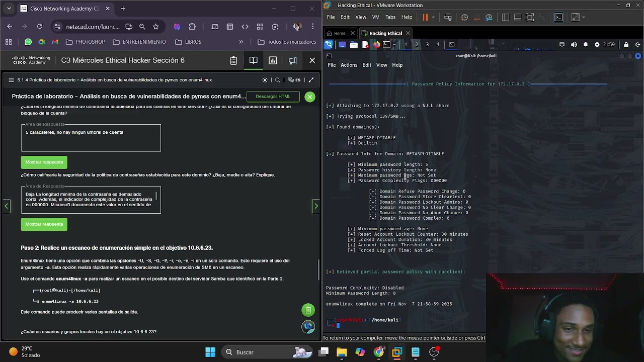Select the open book icon in Netacad header
Screen dimensions: 644x362
[x=253, y=60]
